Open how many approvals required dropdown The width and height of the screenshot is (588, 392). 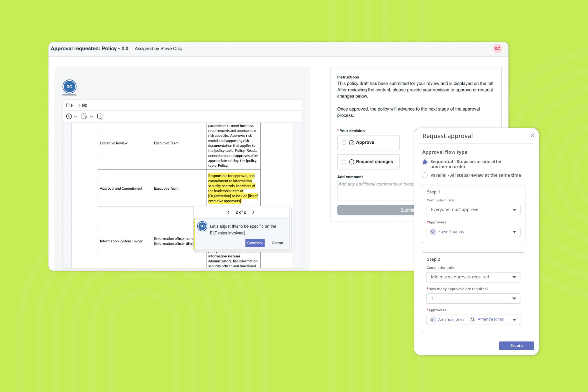(x=473, y=298)
